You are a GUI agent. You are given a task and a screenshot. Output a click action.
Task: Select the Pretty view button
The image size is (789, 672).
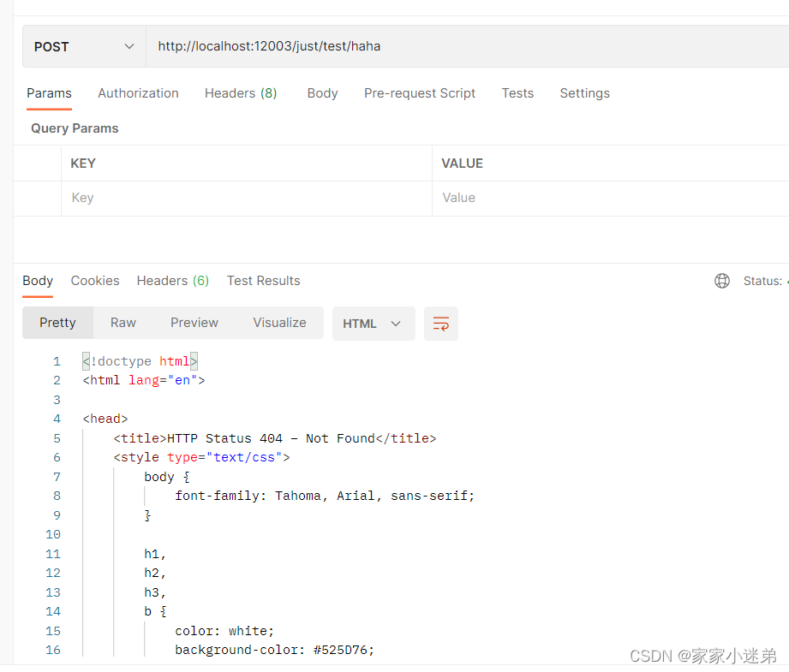58,323
